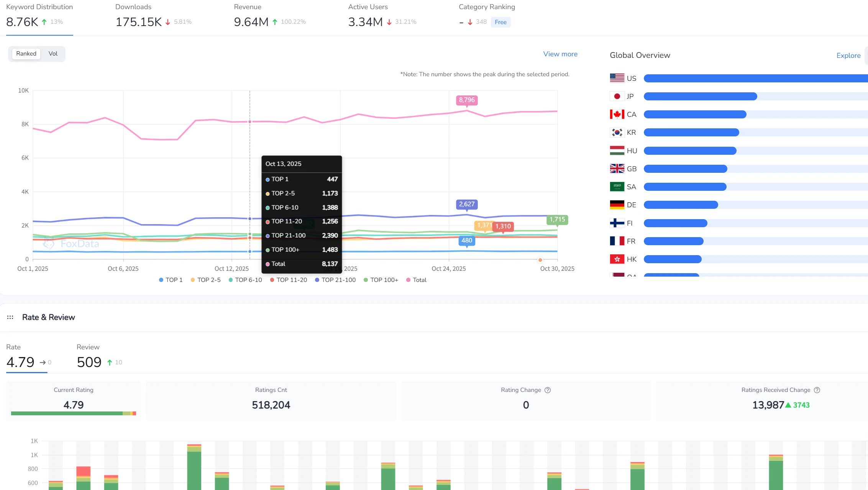
Task: Click the US flag icon in Global Overview
Action: (617, 78)
